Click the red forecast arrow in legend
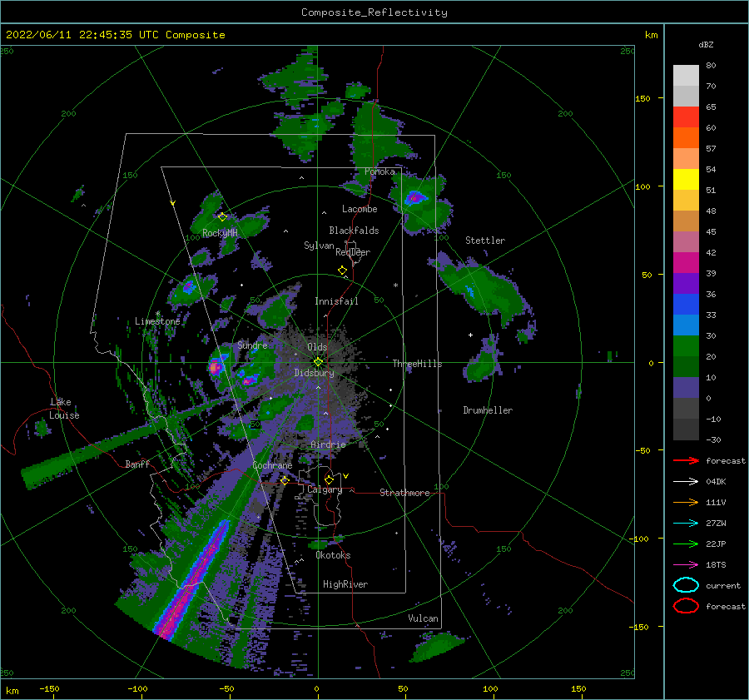This screenshot has height=700, width=749. point(686,460)
